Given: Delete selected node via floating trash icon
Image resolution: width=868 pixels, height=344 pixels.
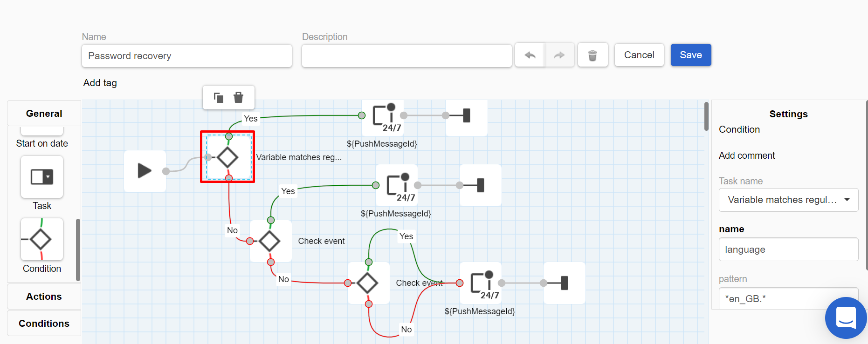Looking at the screenshot, I should point(238,97).
